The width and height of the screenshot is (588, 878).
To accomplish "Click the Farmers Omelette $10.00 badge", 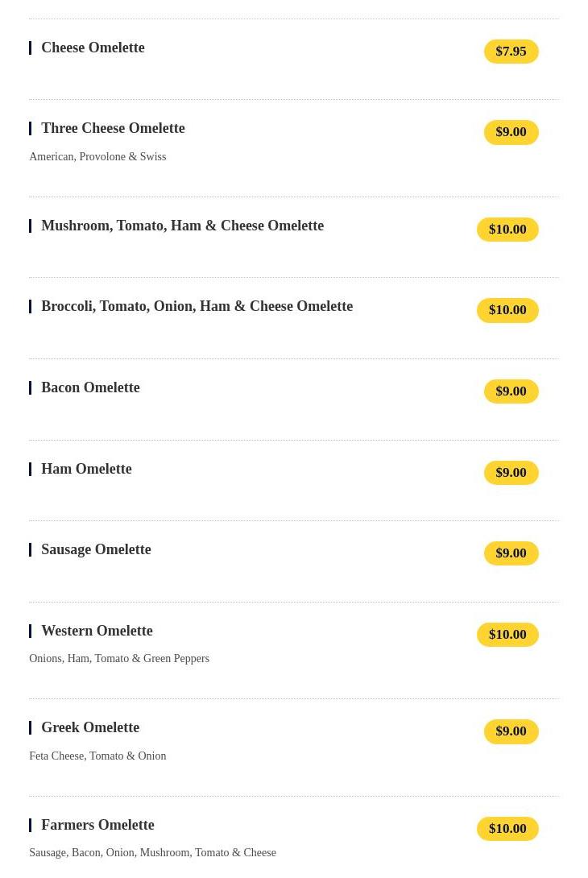I will [507, 829].
